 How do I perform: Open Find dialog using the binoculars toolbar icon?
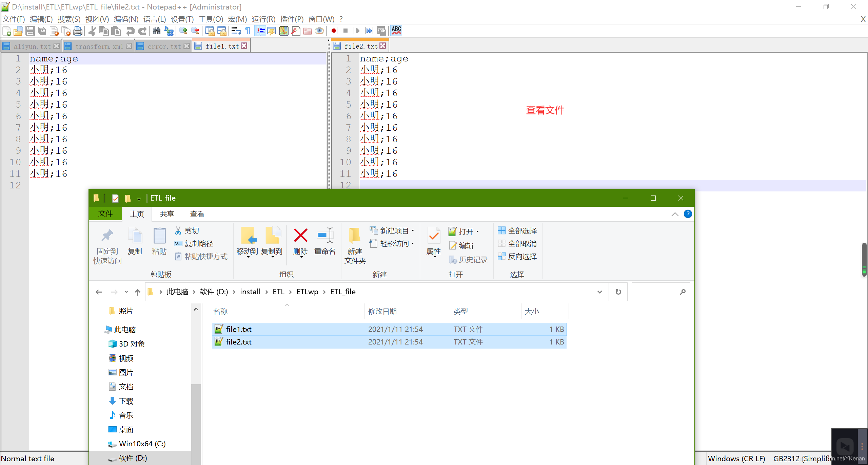(156, 31)
